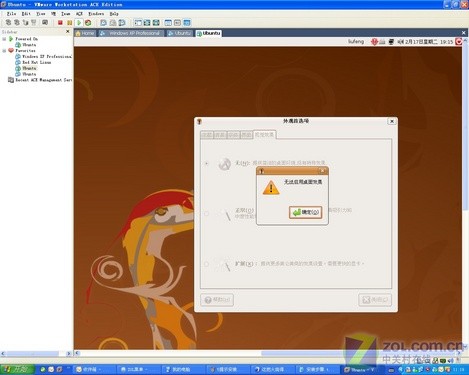Viewport: 469px width, 375px height.
Task: Click the red Power Off toolbar icon
Action: pyautogui.click(x=60, y=23)
